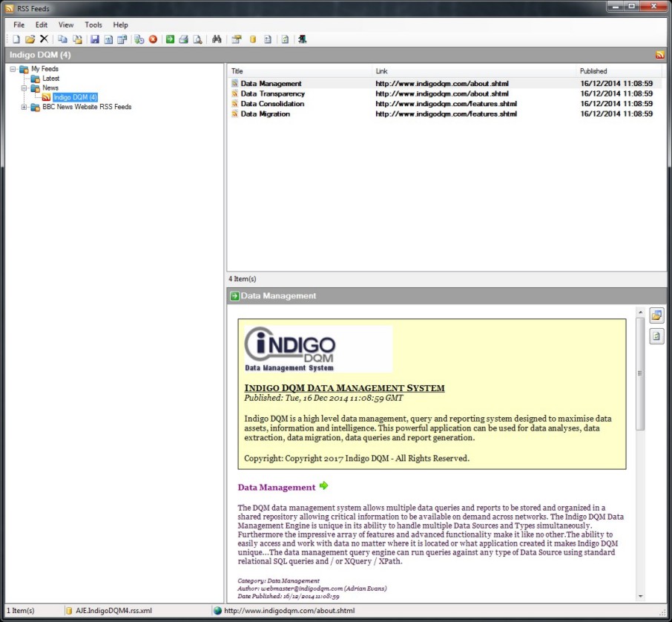Open the Tools menu
This screenshot has height=622, width=672.
coord(93,24)
